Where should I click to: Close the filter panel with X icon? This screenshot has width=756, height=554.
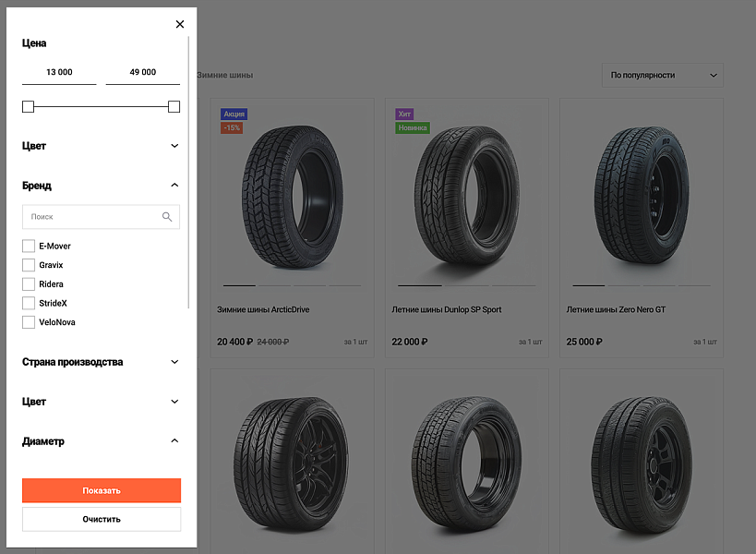pyautogui.click(x=180, y=24)
